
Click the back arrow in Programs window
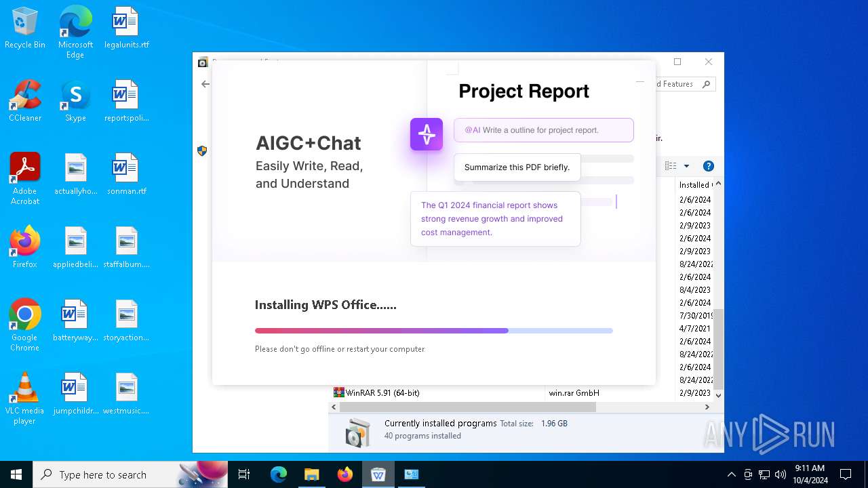tap(205, 84)
